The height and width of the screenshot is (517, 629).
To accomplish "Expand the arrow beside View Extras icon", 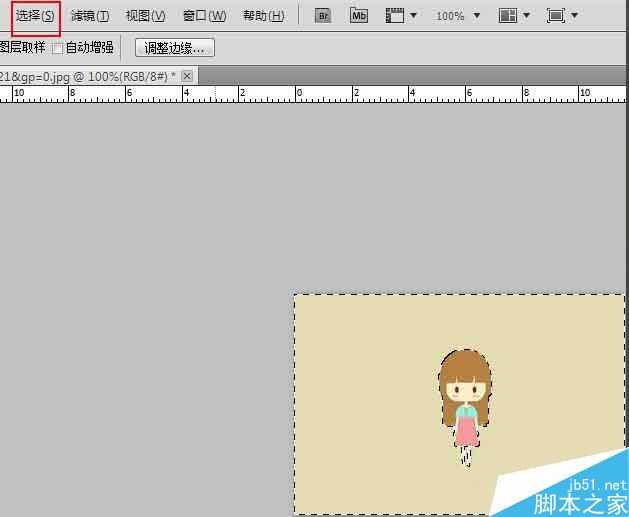I will [x=414, y=16].
